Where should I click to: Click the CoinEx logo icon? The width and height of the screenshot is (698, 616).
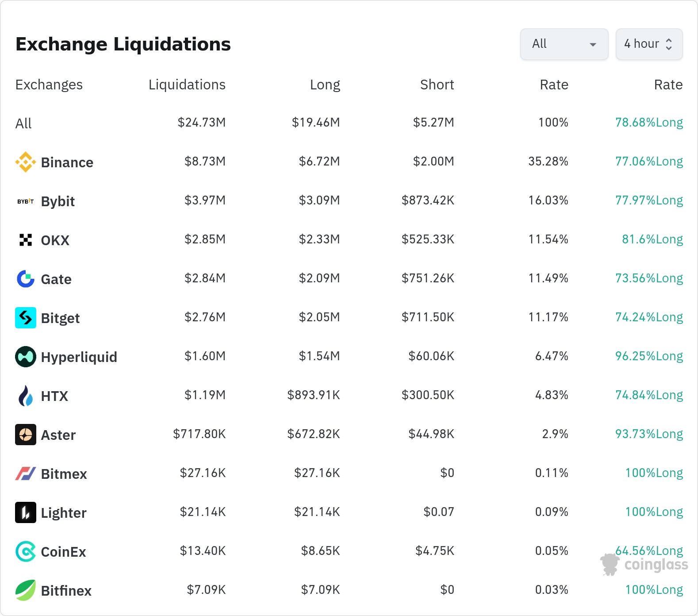[x=25, y=551]
